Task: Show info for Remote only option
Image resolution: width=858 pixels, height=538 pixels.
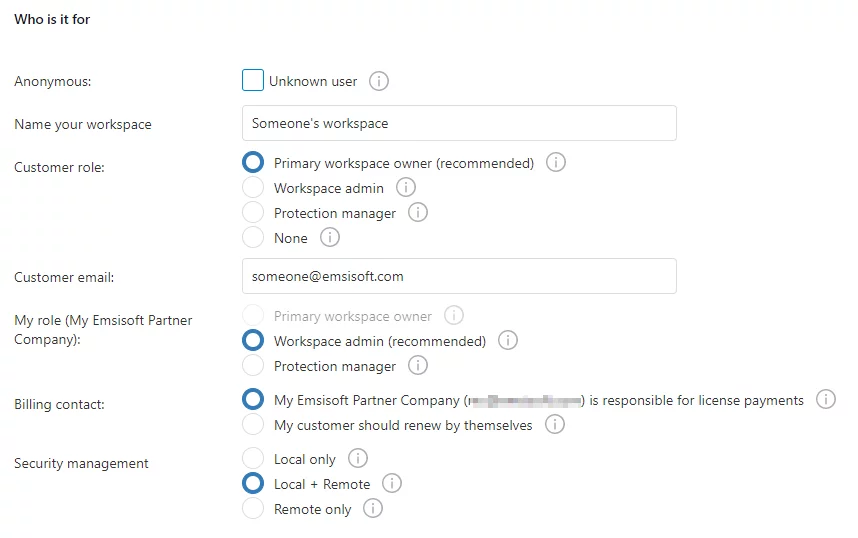Action: tap(373, 508)
